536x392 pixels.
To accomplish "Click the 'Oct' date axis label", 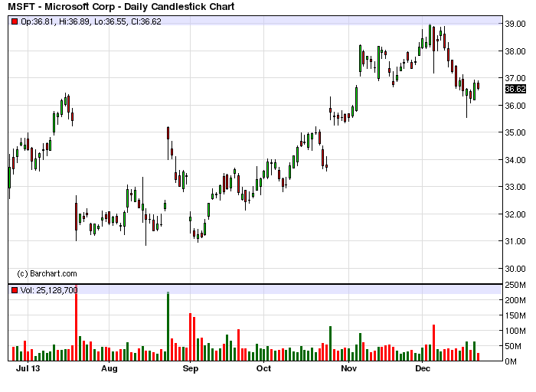I will point(263,369).
